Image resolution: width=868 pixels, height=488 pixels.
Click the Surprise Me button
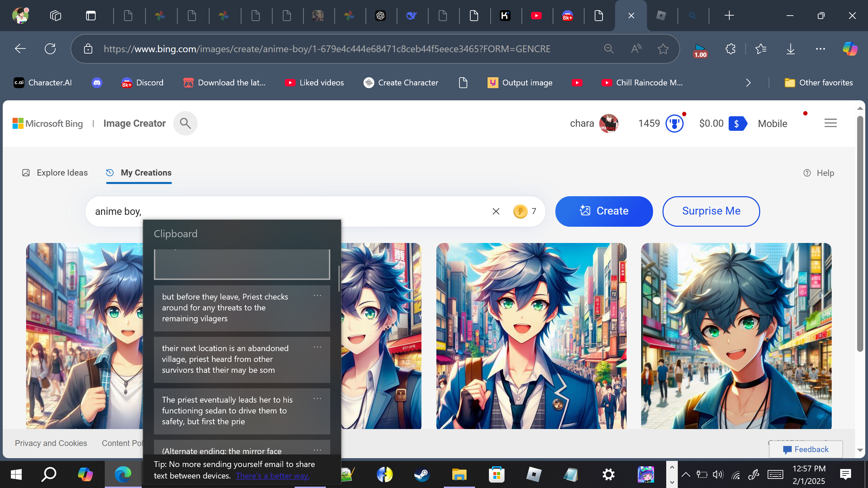pyautogui.click(x=711, y=211)
